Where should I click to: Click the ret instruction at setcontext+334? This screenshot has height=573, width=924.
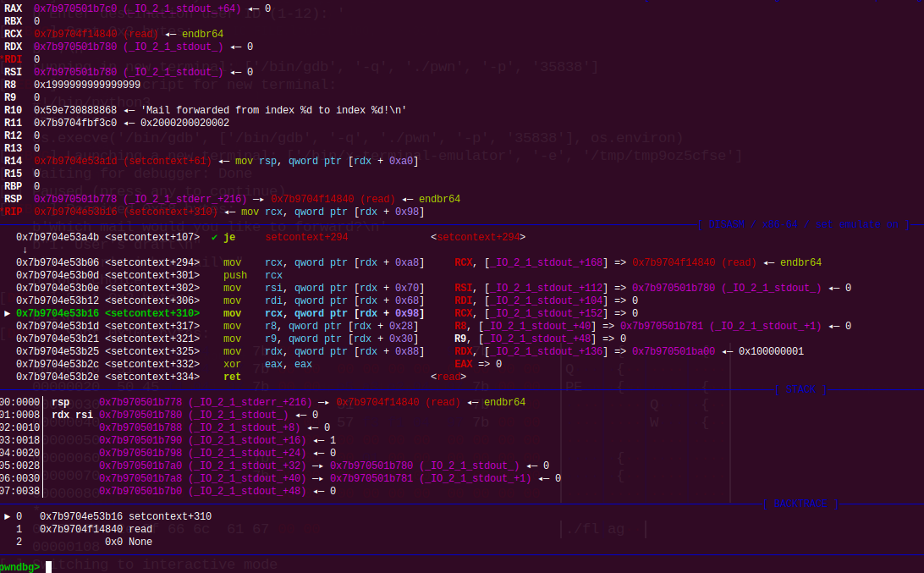[232, 377]
